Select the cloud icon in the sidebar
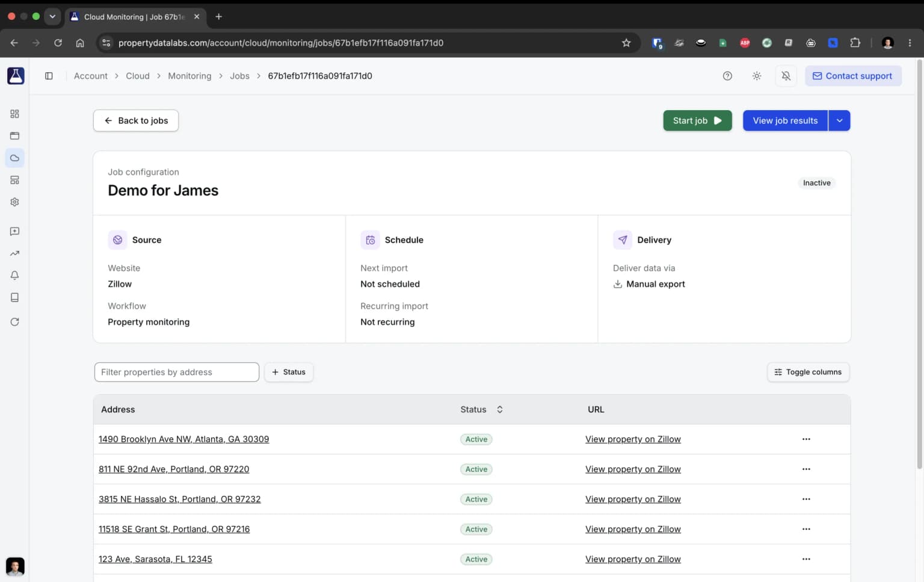 (15, 158)
